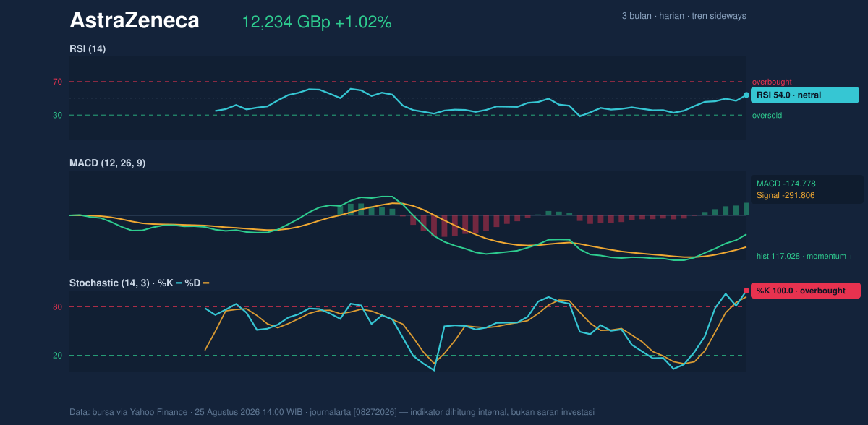This screenshot has height=425, width=868.
Task: Click the %K 100.0 · overbought badge
Action: coord(806,291)
